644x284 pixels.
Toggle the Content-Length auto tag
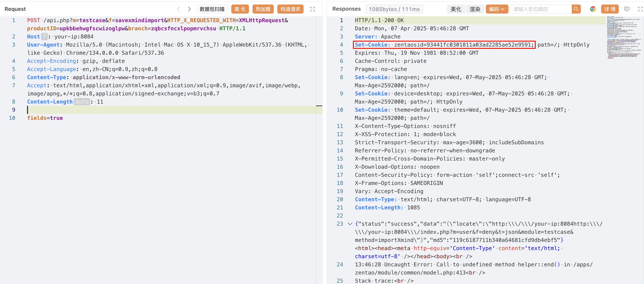click(82, 102)
